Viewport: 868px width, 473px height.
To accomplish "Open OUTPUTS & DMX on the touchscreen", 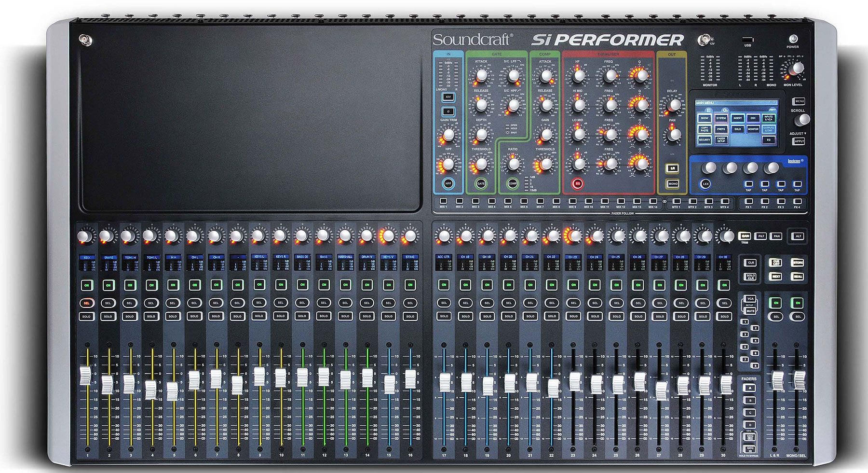I will [769, 129].
